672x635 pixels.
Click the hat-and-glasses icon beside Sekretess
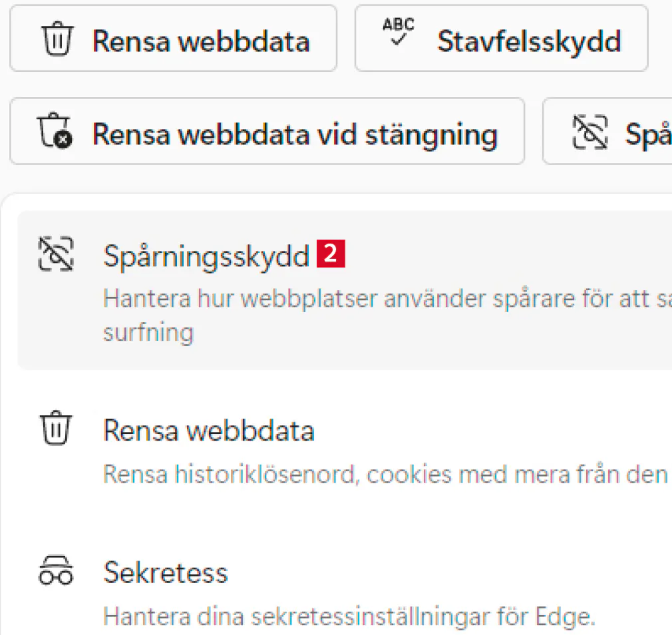click(57, 571)
